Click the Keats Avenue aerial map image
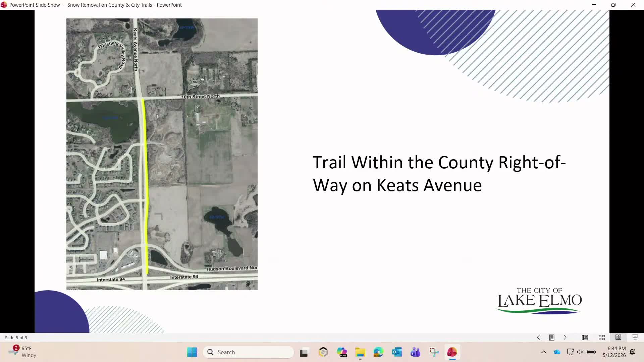This screenshot has height=362, width=644. point(162,154)
